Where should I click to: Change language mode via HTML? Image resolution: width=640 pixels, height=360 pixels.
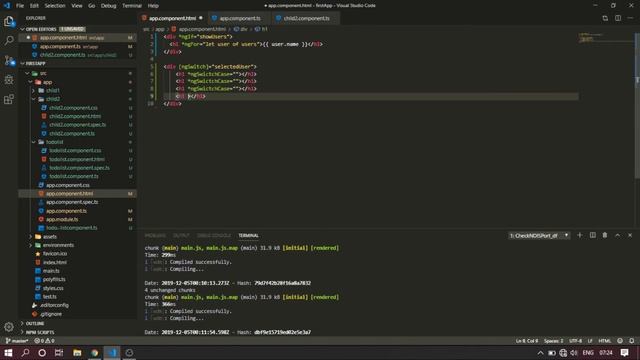[x=604, y=340]
